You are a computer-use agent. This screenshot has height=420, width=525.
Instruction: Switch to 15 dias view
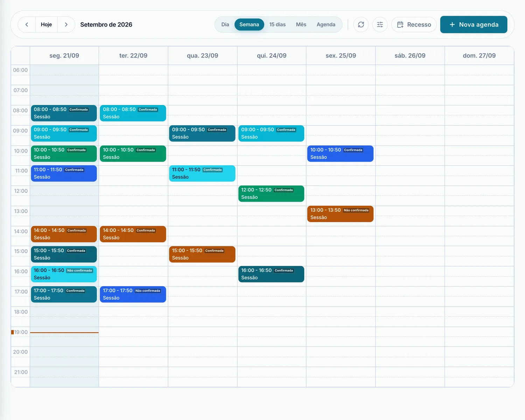click(278, 24)
